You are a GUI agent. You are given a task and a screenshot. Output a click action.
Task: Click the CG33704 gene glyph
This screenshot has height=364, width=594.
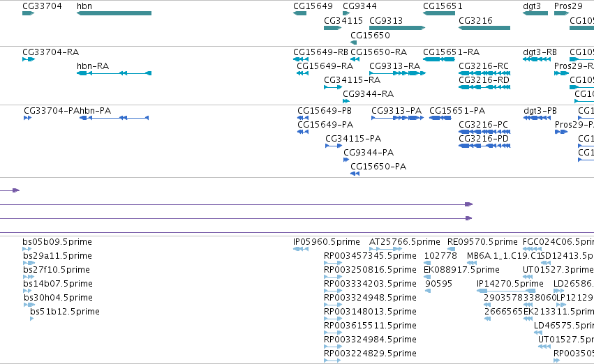pos(29,13)
